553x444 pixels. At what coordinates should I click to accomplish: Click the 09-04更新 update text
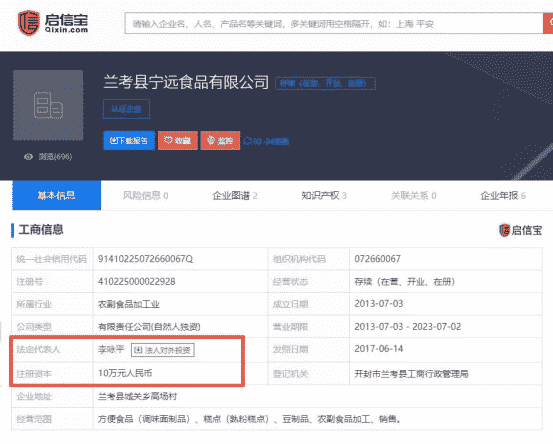271,141
